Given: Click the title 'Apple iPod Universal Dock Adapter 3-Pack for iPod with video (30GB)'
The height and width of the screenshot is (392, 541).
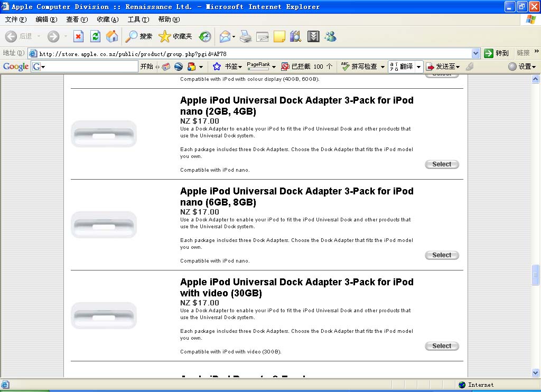Looking at the screenshot, I should [297, 287].
